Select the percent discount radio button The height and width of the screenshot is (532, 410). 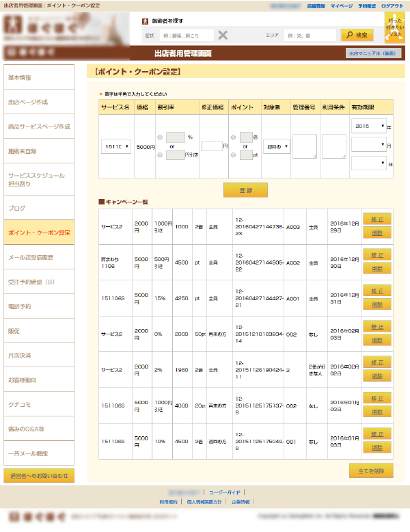[160, 137]
